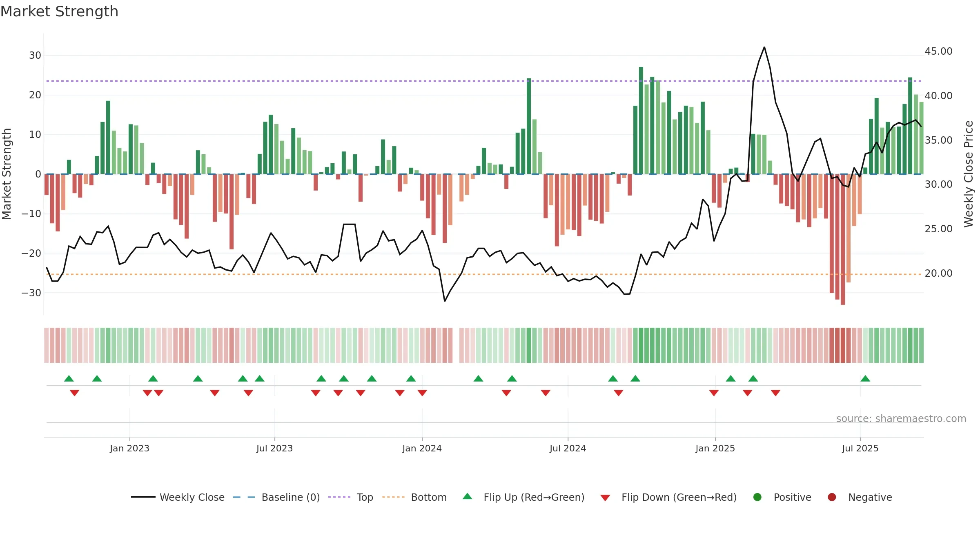Viewport: 980px width, 551px height.
Task: Click the −30 market strength axis label
Action: click(x=31, y=293)
